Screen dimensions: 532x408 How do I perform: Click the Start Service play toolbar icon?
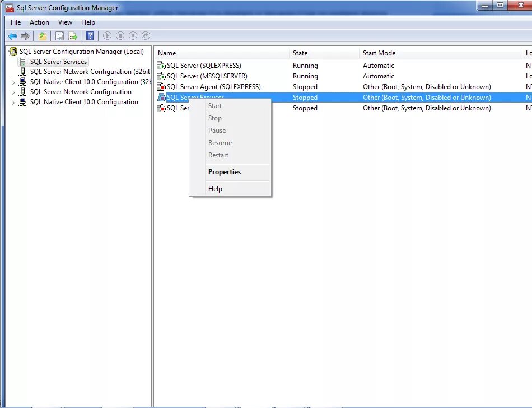(x=107, y=36)
